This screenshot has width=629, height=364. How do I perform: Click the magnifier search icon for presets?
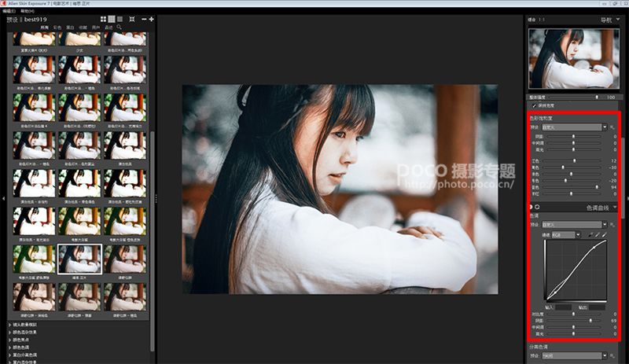coord(120,28)
